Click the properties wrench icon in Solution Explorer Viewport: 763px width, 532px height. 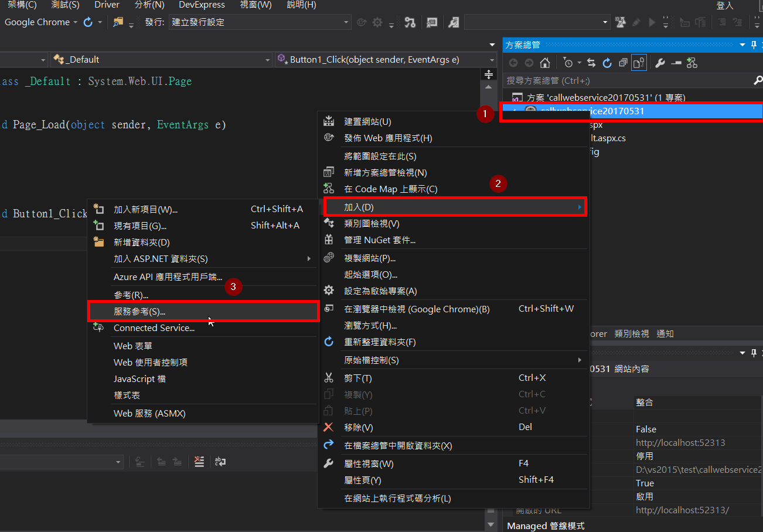pos(660,63)
